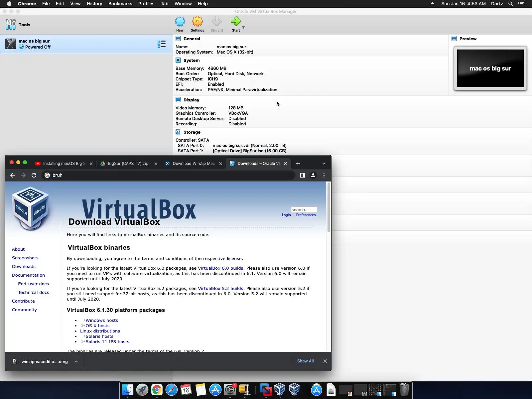The width and height of the screenshot is (532, 399).
Task: Open the Trash in the Dock
Action: (x=404, y=390)
